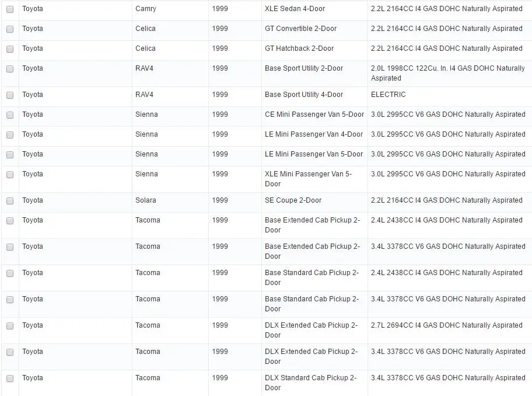
Task: Click "GT Hatchback 2-Door" trim cell
Action: pyautogui.click(x=299, y=48)
